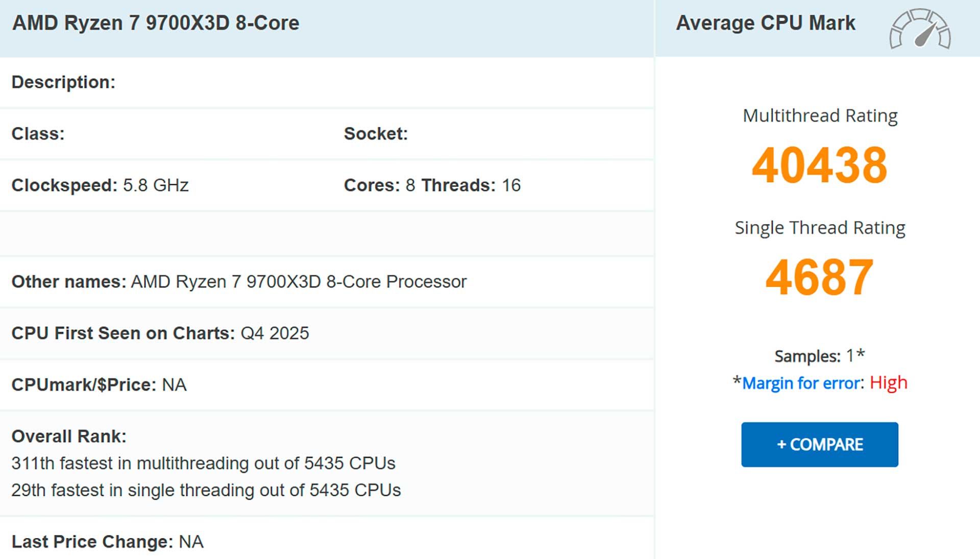Click the Description field label

click(x=63, y=82)
